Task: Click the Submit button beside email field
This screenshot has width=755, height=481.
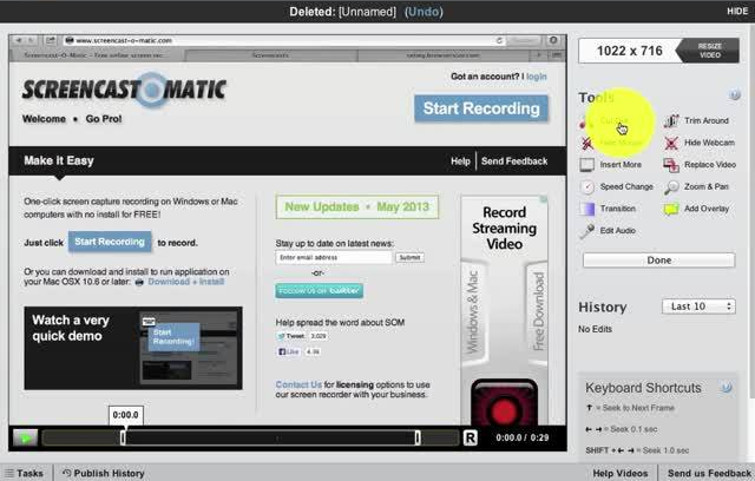Action: point(409,258)
